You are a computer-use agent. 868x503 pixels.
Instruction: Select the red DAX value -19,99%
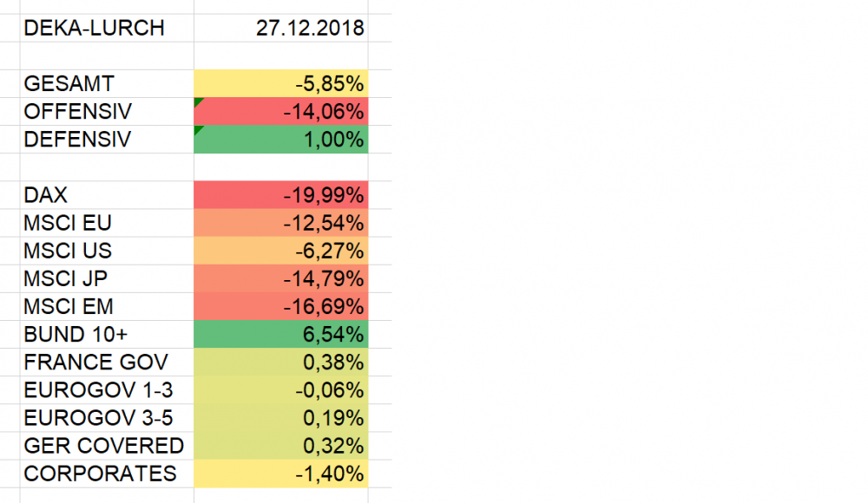(x=281, y=195)
